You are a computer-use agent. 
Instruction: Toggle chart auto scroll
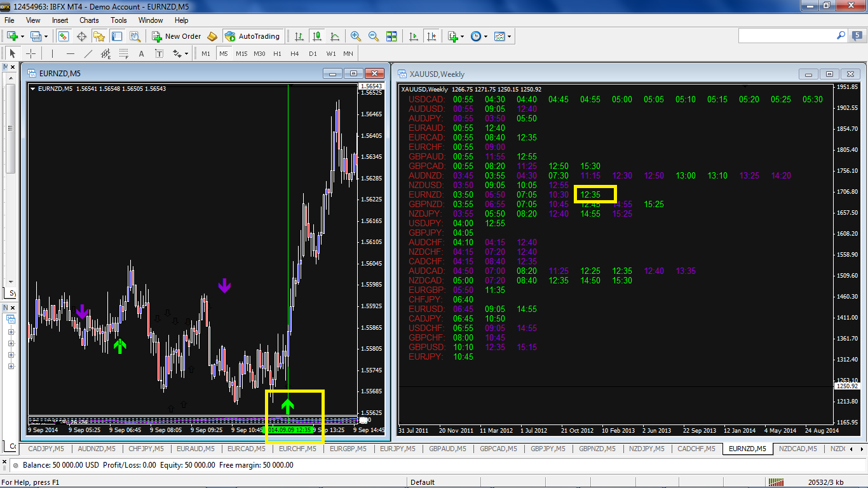[414, 36]
